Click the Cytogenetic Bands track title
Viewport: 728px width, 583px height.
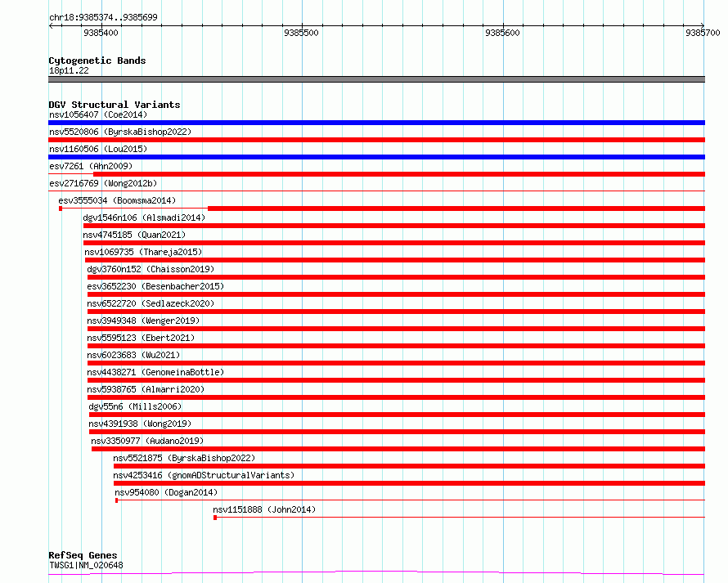97,61
